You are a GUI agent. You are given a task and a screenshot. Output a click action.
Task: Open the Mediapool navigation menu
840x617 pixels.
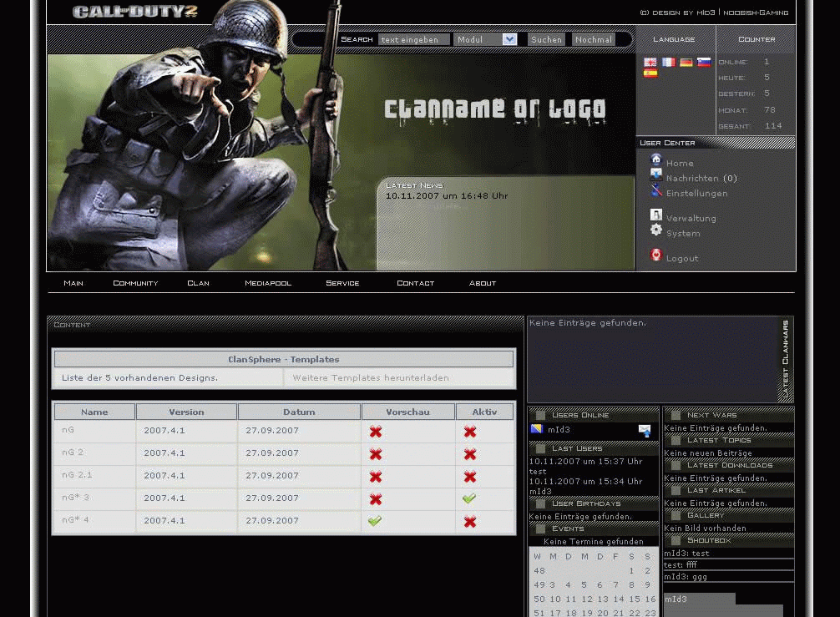click(268, 283)
